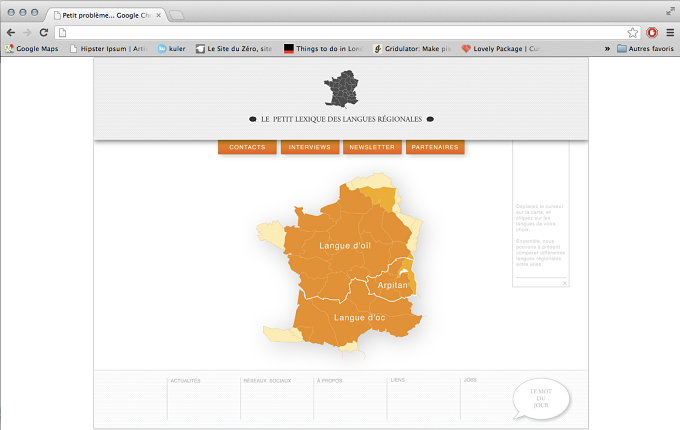Viewport: 680px width, 430px height.
Task: Click the browser forward arrow
Action: [27, 33]
